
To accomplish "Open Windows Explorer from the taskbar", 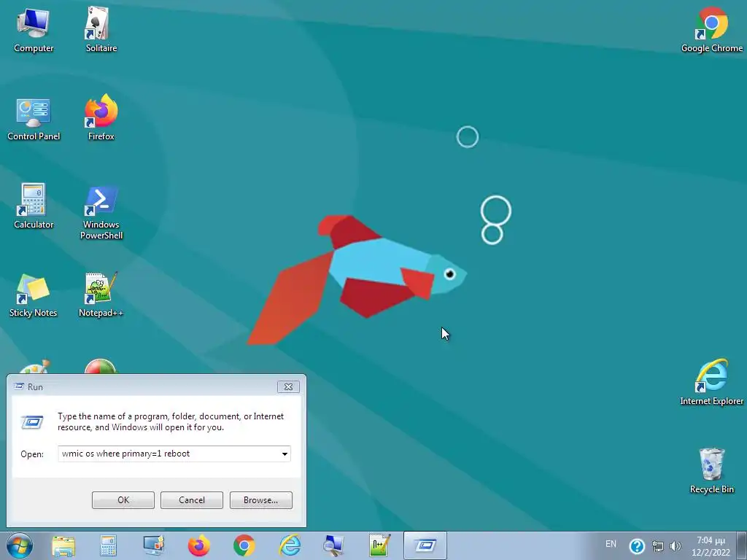I will (x=63, y=545).
